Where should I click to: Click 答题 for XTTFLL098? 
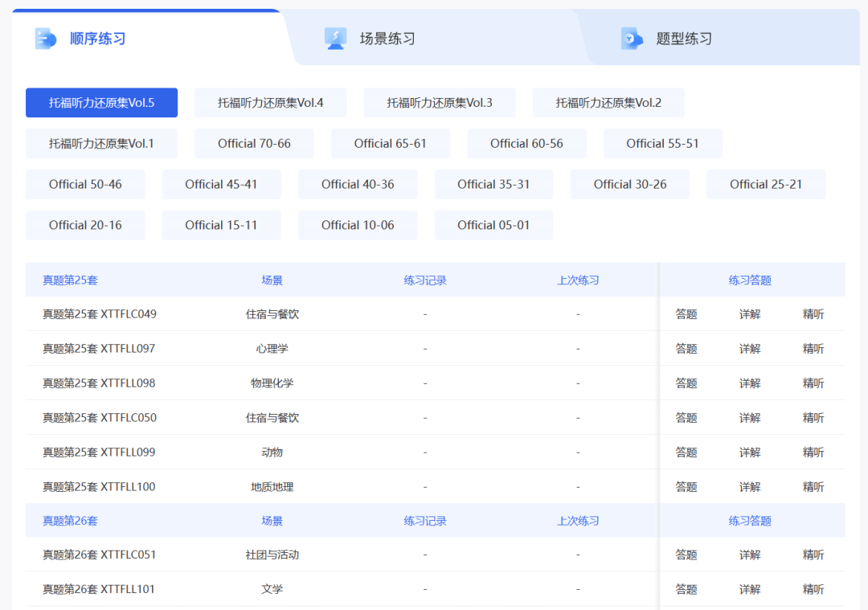[x=686, y=383]
